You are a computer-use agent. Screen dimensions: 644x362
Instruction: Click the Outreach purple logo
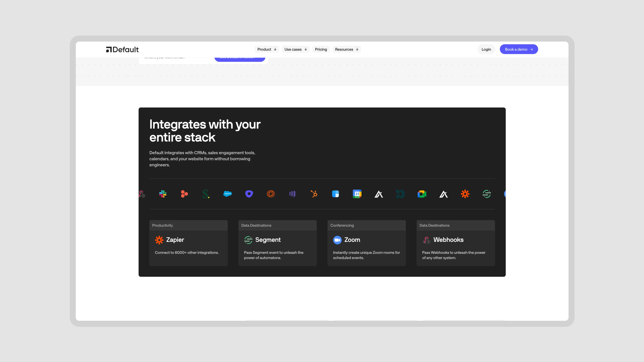point(249,194)
